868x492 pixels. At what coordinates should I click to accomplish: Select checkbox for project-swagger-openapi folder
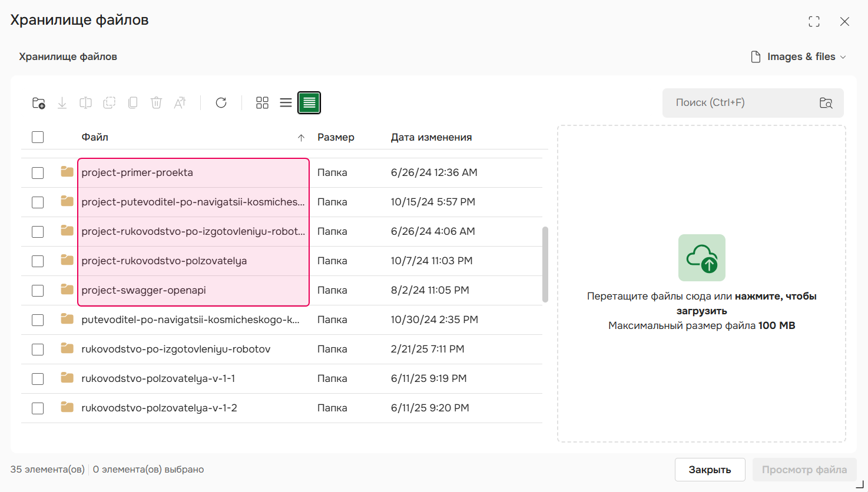(x=38, y=291)
